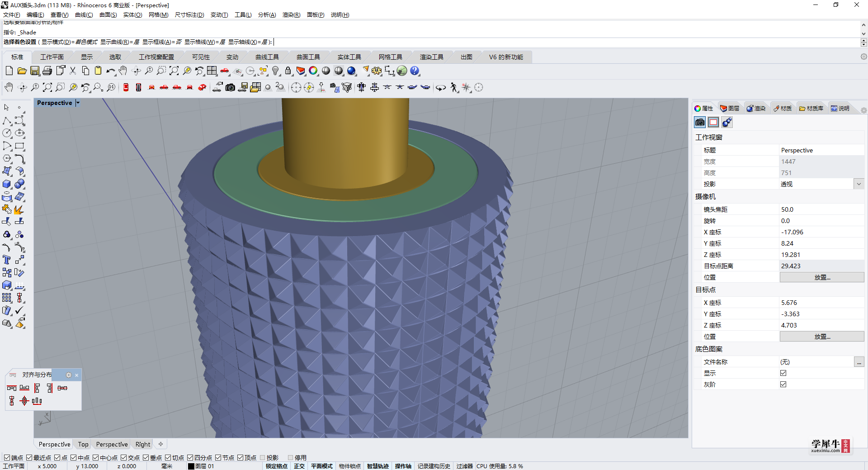Viewport: 868px width, 470px height.
Task: Edit the 镜头焦距 value 50.0
Action: coord(822,209)
